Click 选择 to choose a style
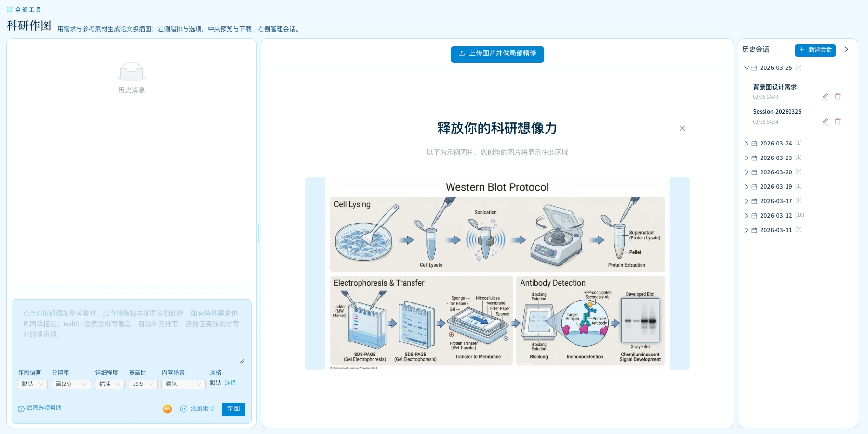The image size is (868, 434). (x=230, y=383)
